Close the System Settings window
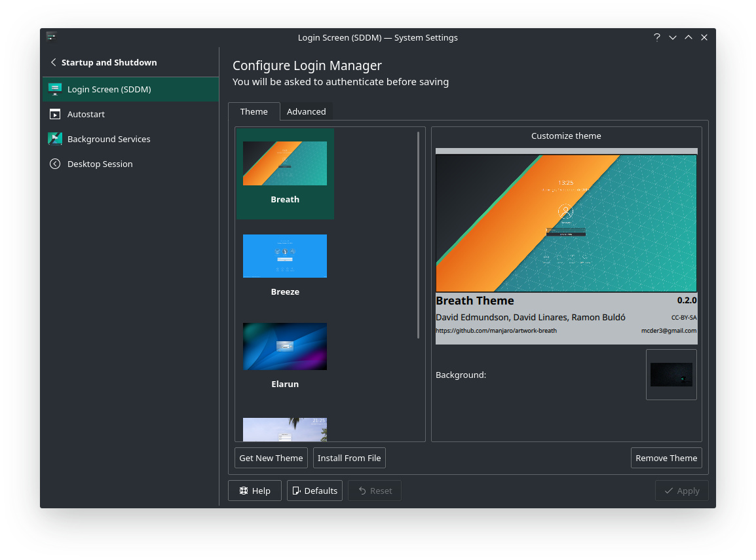Viewport: 756px width, 560px height. pos(704,37)
